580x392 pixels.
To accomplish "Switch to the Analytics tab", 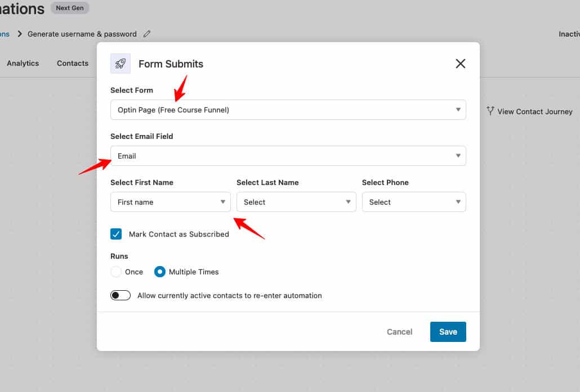I will (23, 63).
